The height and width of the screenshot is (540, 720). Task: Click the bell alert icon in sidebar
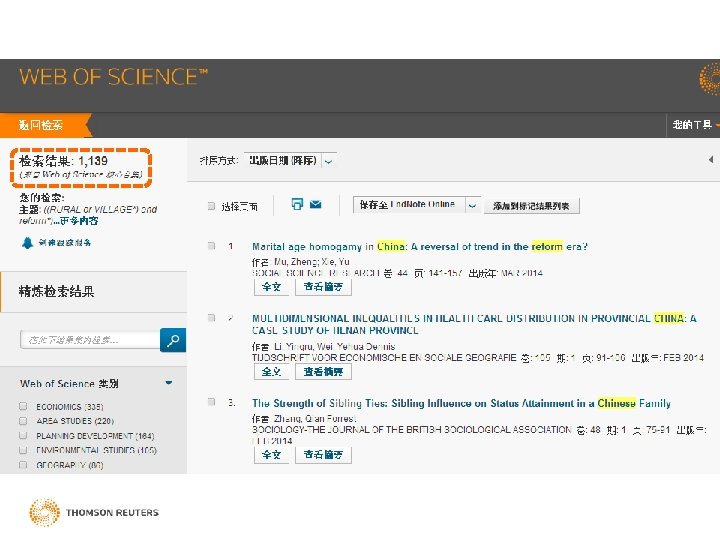tap(28, 242)
